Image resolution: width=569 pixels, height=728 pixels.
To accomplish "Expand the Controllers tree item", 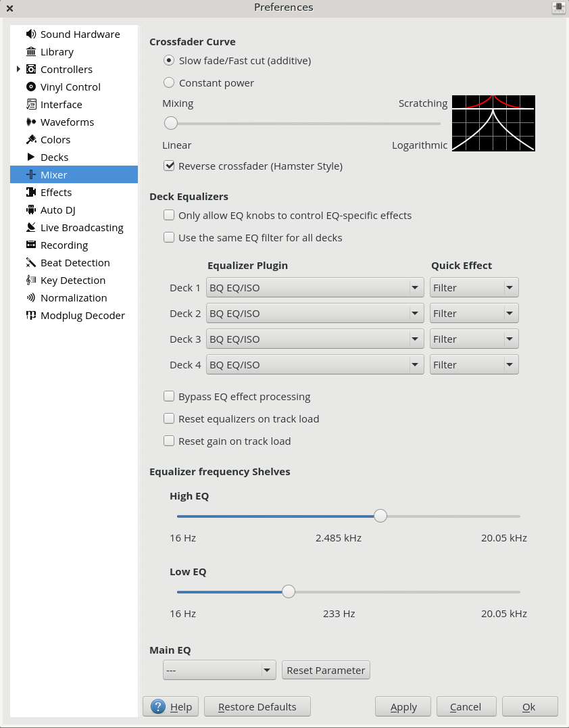I will pos(18,70).
